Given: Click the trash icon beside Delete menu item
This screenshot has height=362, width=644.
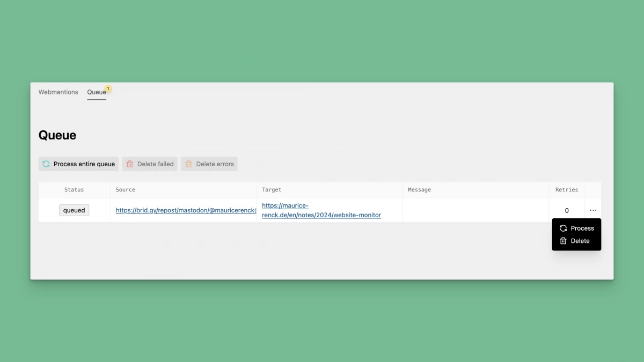Looking at the screenshot, I should point(563,241).
